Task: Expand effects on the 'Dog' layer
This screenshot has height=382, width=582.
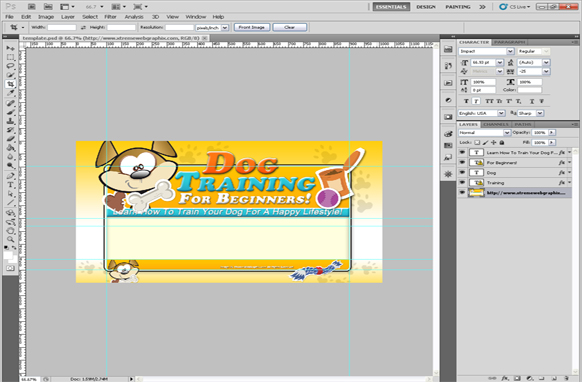Action: [x=570, y=173]
